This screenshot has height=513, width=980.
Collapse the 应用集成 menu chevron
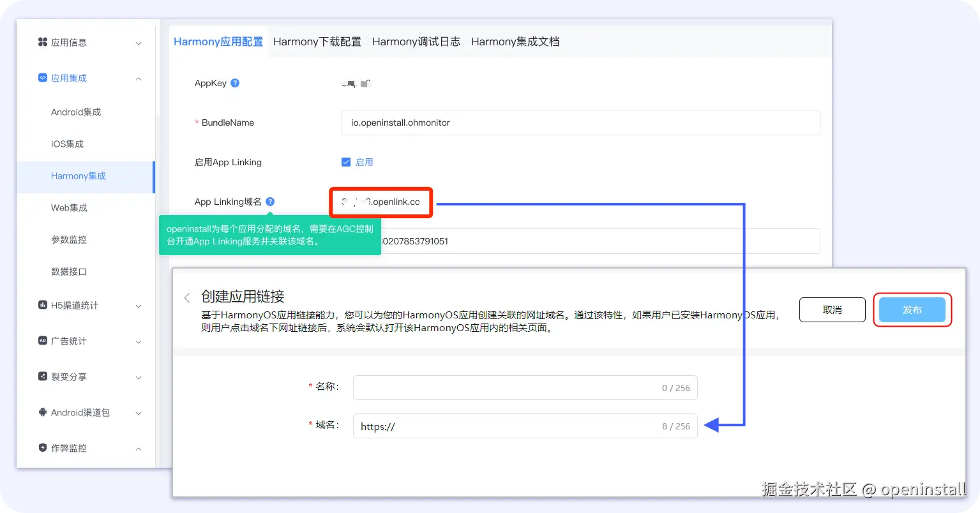click(139, 78)
